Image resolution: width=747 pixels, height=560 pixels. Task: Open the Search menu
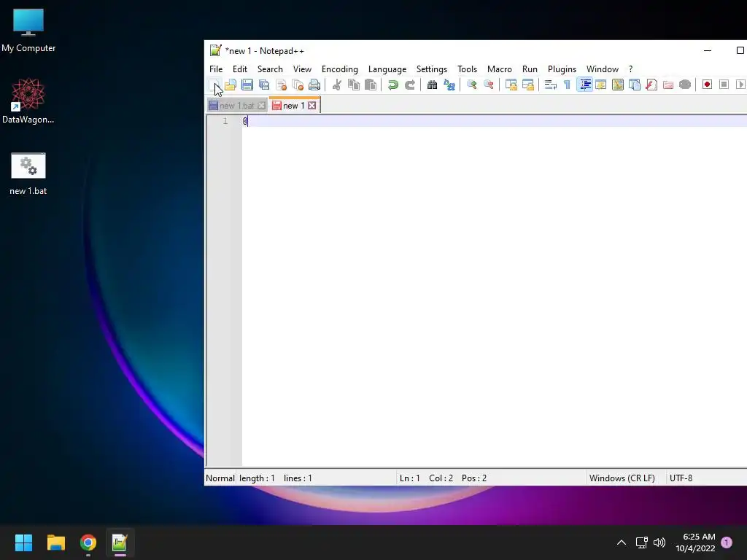pos(270,69)
